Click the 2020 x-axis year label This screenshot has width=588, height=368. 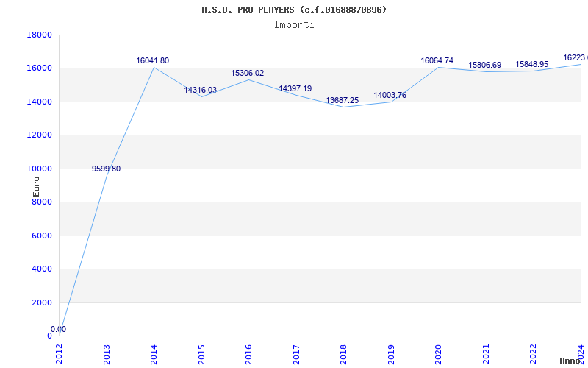coord(439,355)
